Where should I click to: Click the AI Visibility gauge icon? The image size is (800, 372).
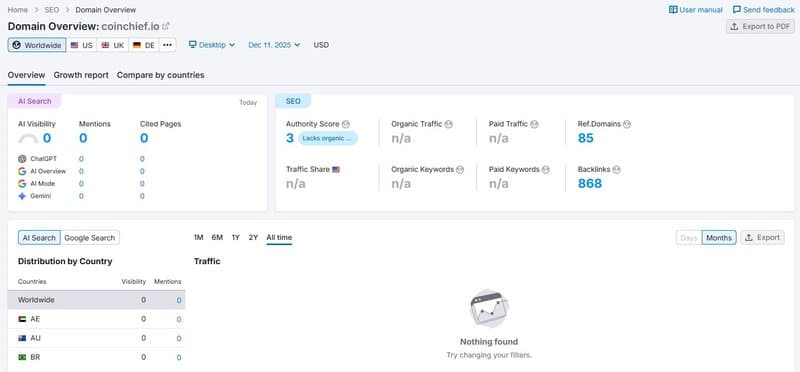click(28, 138)
